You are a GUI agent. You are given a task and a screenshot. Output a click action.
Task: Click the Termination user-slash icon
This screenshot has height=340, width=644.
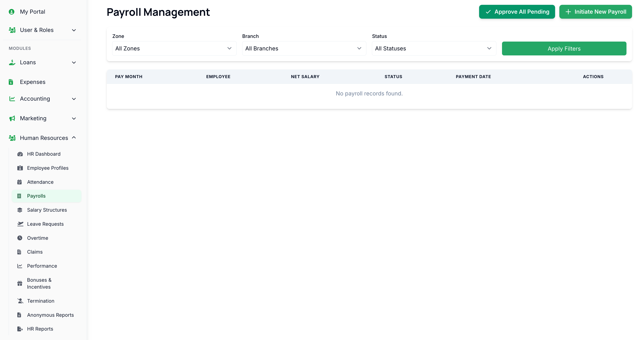pyautogui.click(x=20, y=301)
